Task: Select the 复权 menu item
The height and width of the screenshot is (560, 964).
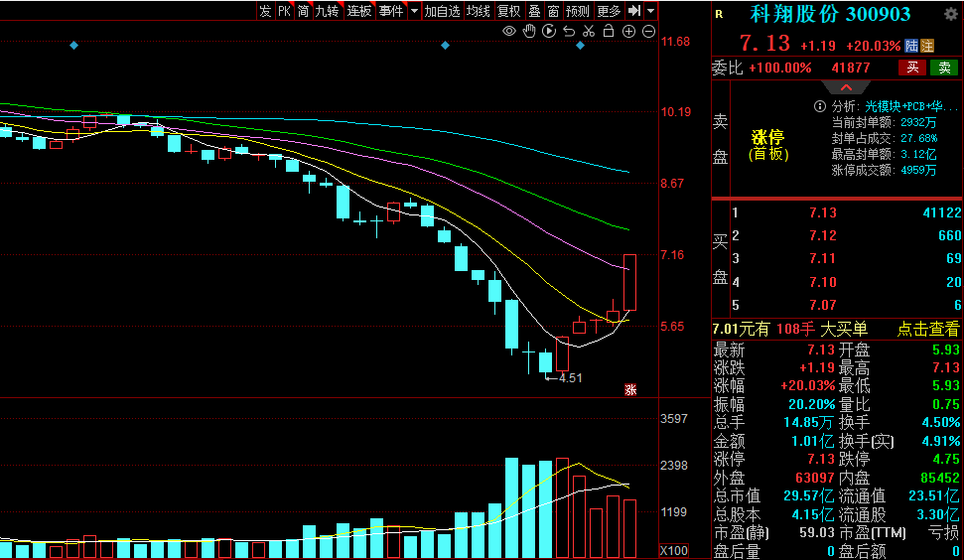Action: pyautogui.click(x=508, y=11)
